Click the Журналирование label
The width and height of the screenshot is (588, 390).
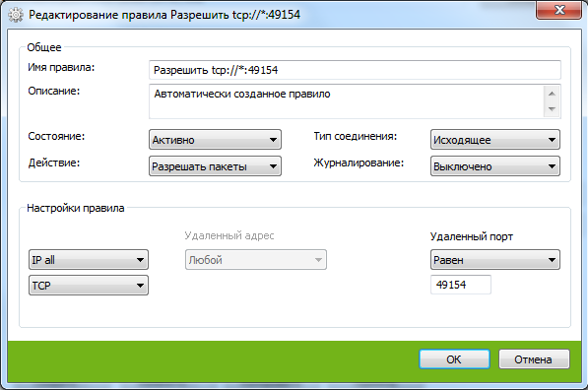[x=359, y=162]
